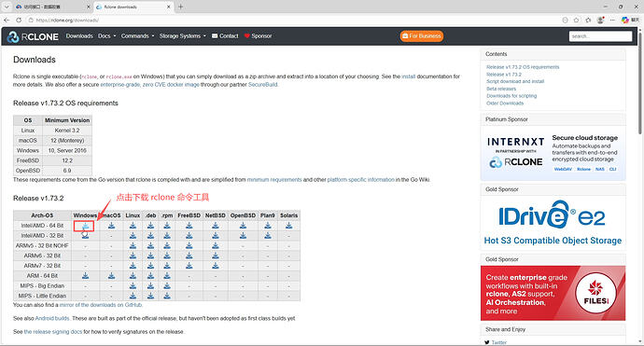Open the tab search dropdown arrow

click(x=7, y=7)
